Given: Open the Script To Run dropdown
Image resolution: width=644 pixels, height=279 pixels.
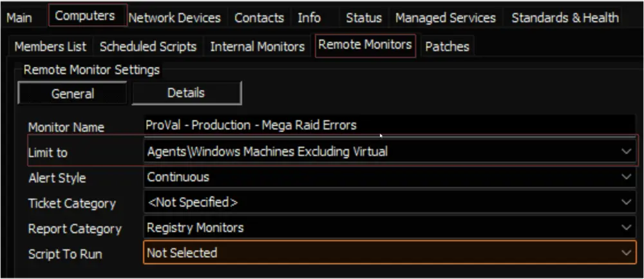Looking at the screenshot, I should 390,253.
